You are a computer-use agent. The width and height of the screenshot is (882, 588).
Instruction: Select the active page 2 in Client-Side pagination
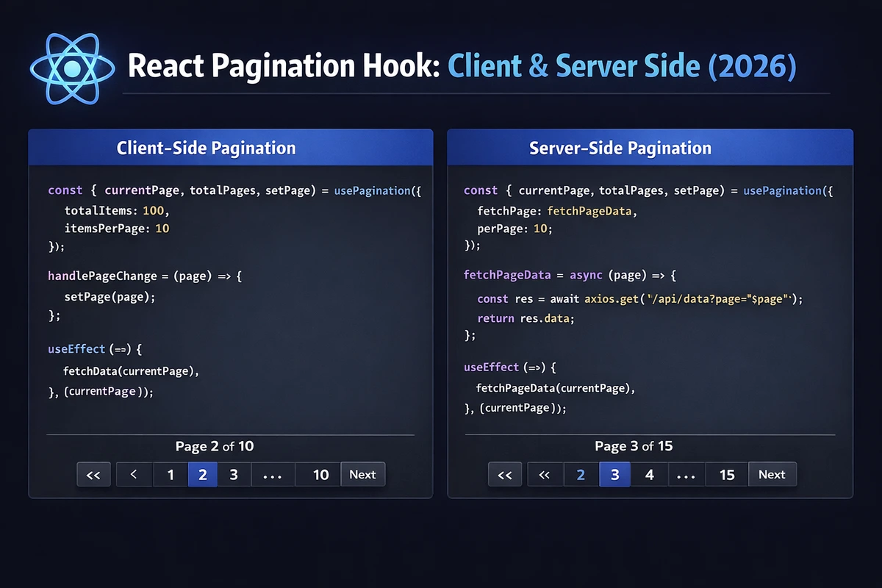point(202,474)
